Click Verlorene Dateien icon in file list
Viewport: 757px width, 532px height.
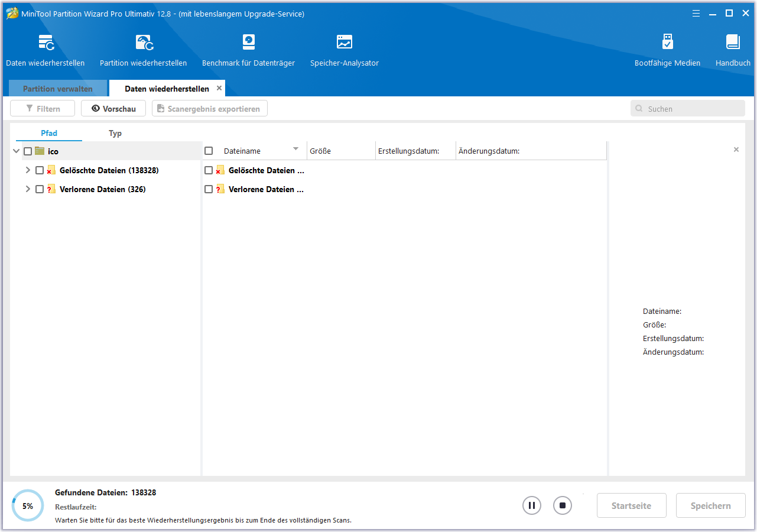pos(220,189)
